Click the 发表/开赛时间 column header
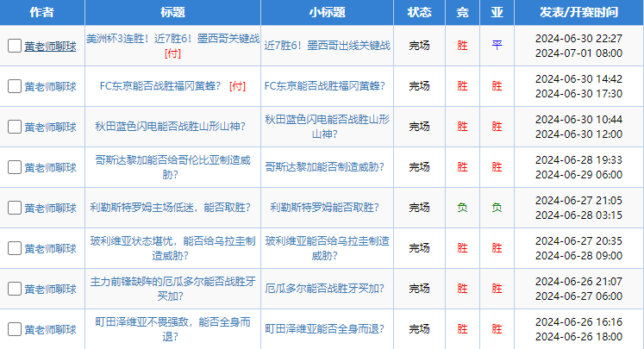This screenshot has width=644, height=349. pos(578,12)
